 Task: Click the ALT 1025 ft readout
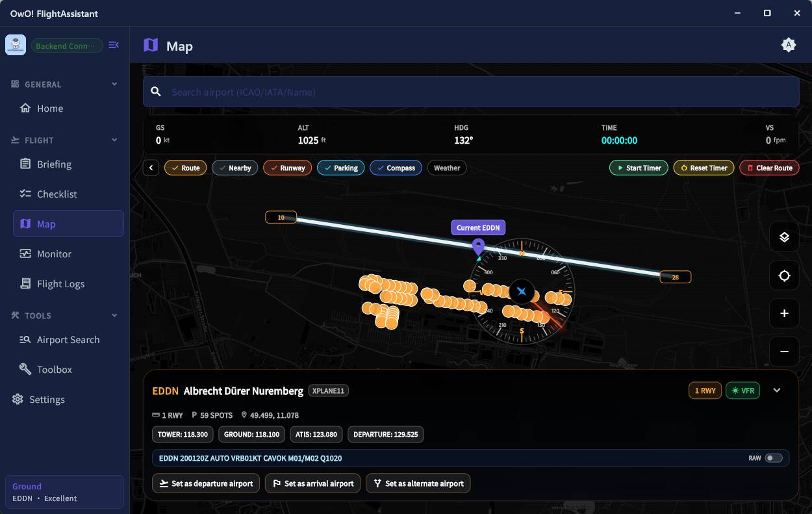pos(312,135)
